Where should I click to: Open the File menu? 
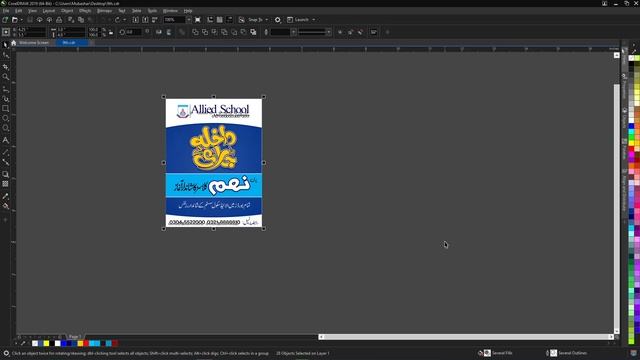(6, 11)
